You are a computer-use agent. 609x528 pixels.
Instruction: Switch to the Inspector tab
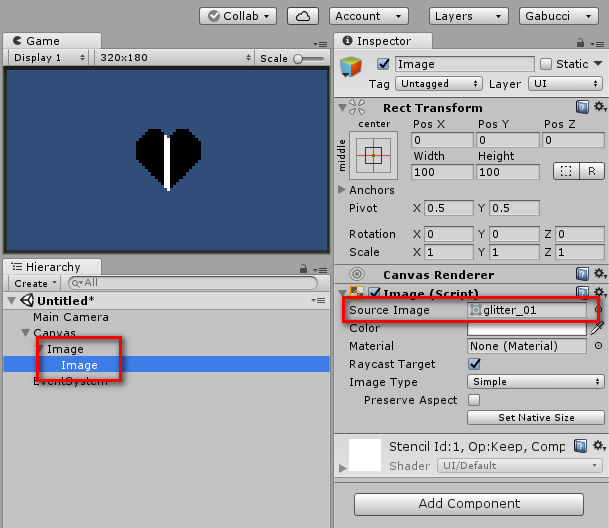[383, 41]
